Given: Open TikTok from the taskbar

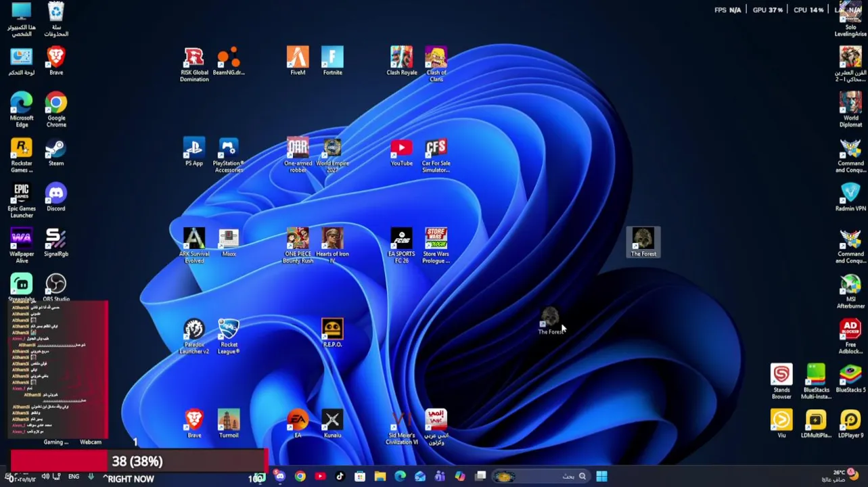Looking at the screenshot, I should point(340,477).
